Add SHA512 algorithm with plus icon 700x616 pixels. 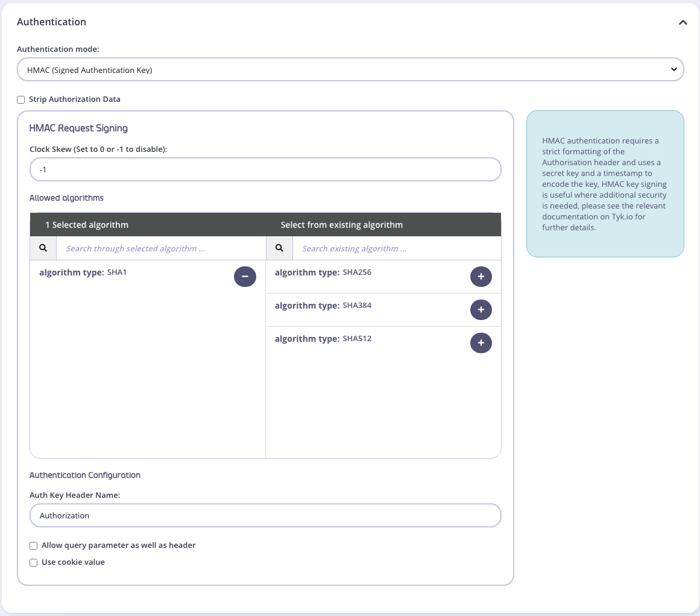point(481,342)
